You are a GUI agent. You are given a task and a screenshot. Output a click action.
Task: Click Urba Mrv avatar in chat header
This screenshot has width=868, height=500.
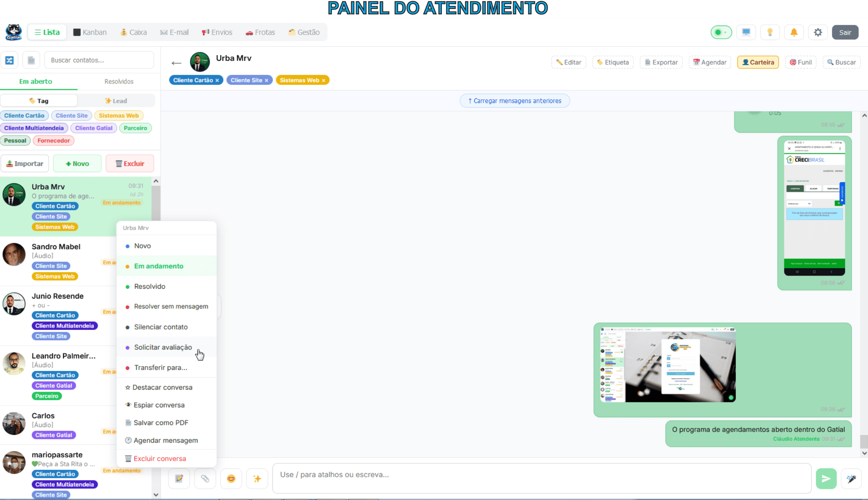[x=200, y=62]
